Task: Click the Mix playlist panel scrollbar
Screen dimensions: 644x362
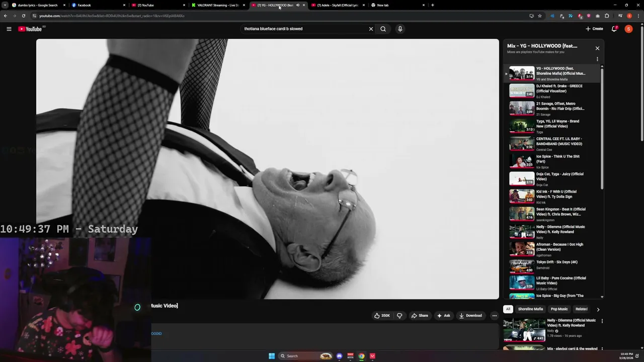Action: [602, 128]
